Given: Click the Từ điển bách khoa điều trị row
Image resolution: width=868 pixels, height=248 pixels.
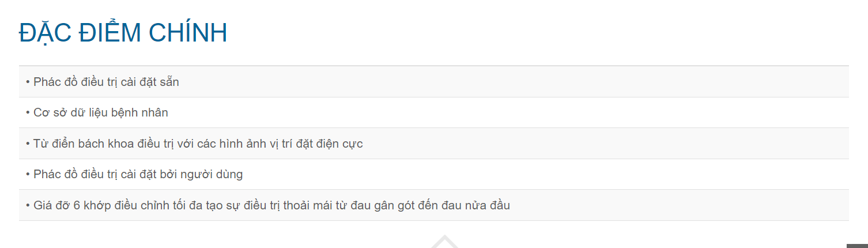Looking at the screenshot, I should (x=434, y=144).
